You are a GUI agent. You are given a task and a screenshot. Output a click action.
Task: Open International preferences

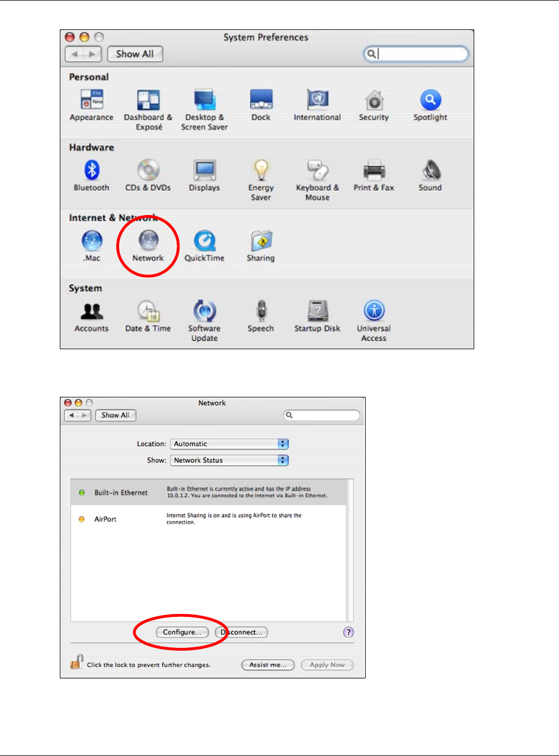(x=317, y=105)
